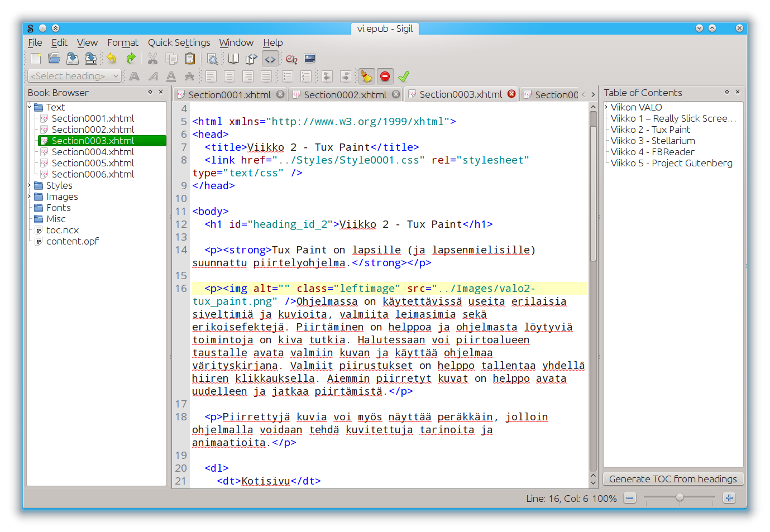Screen dimensions: 770x532
Task: Insert a numbered list
Action: click(x=306, y=76)
